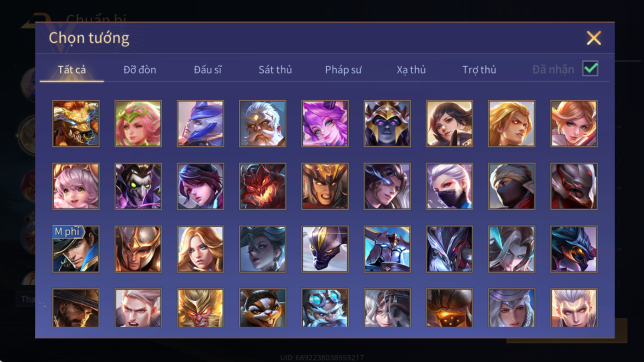Pick the pink-haired hero with leaf crown
Viewport: 644px width, 362px height.
coord(138,124)
